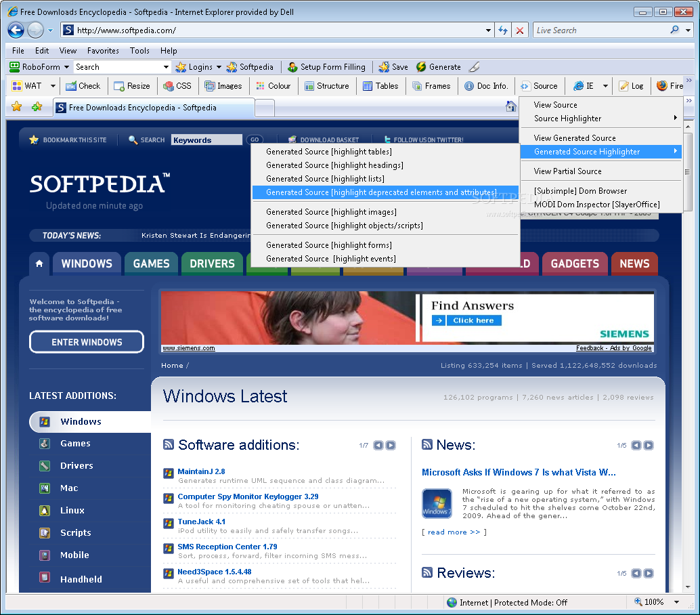Click RoboForm Generate password icon
Screen dimensions: 700x615
pyautogui.click(x=421, y=67)
